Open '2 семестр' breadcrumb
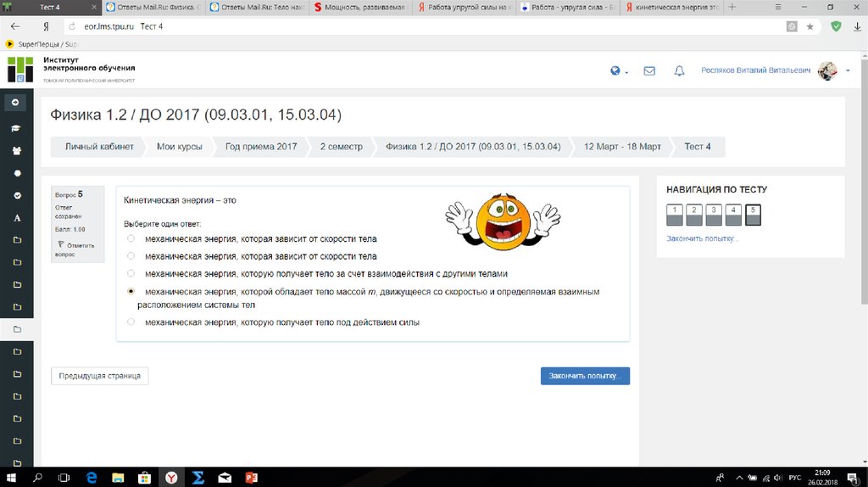The width and height of the screenshot is (868, 487). point(341,147)
